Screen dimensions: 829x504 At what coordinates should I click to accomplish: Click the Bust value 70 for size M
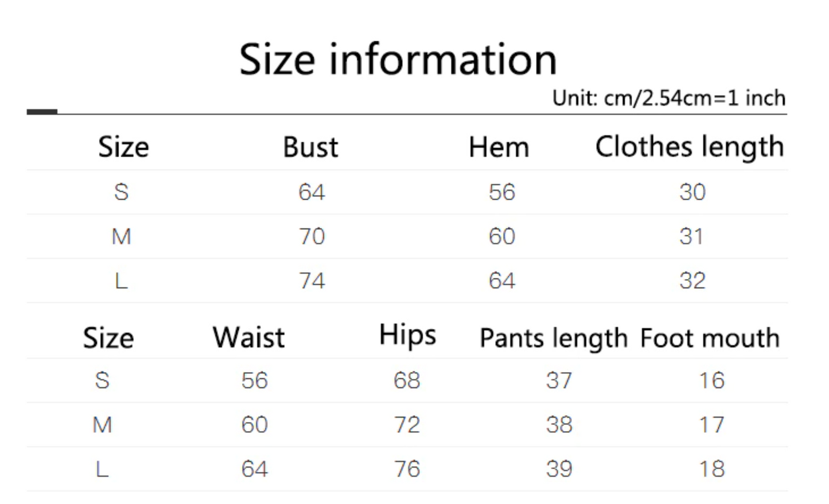pyautogui.click(x=312, y=236)
